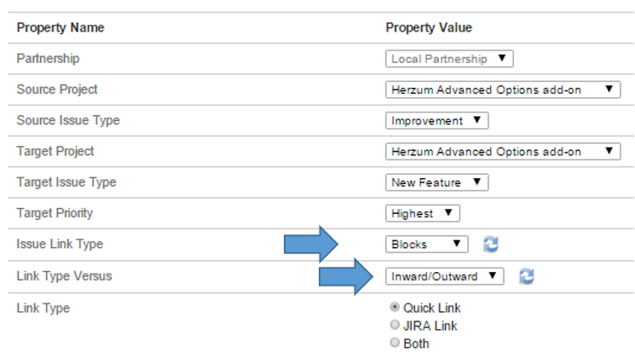The image size is (635, 364).
Task: Open the Partnership dropdown
Action: coord(449,59)
